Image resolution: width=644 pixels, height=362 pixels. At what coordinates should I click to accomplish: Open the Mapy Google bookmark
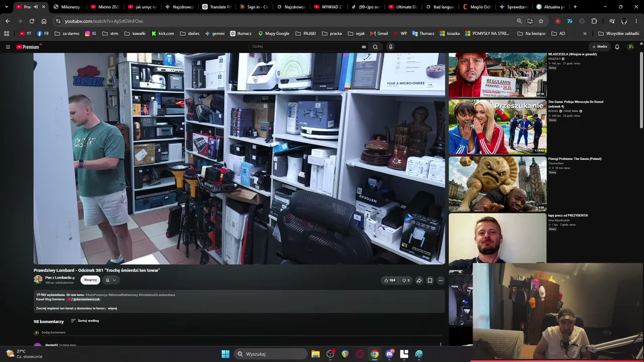(274, 34)
